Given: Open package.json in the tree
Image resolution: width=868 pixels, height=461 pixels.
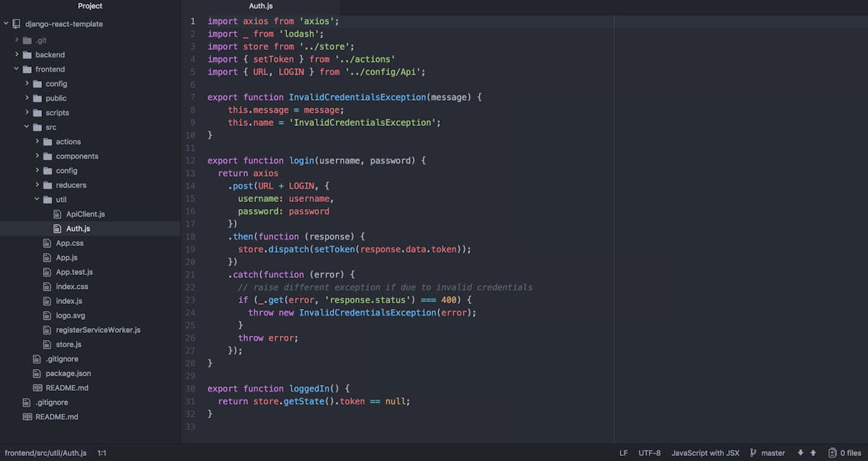Looking at the screenshot, I should [x=68, y=373].
